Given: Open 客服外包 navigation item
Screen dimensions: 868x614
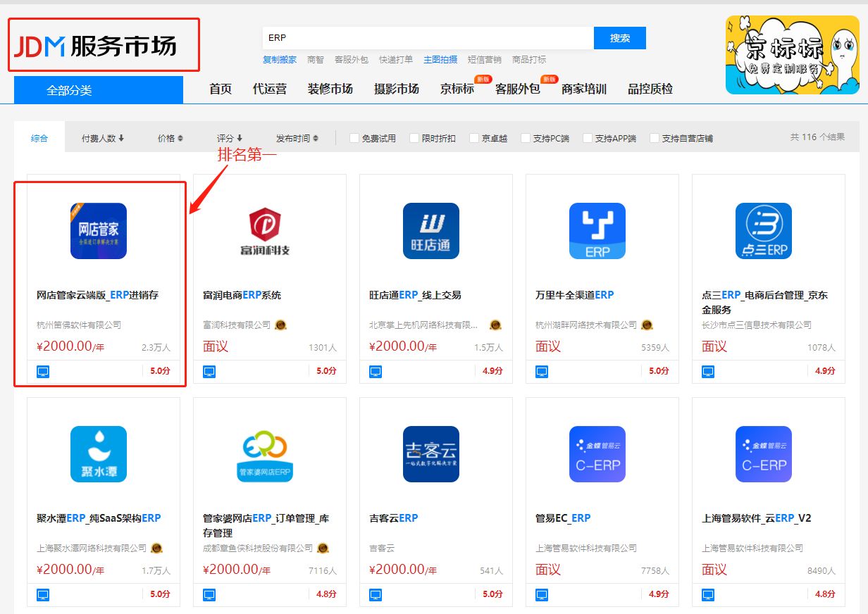Looking at the screenshot, I should (518, 89).
